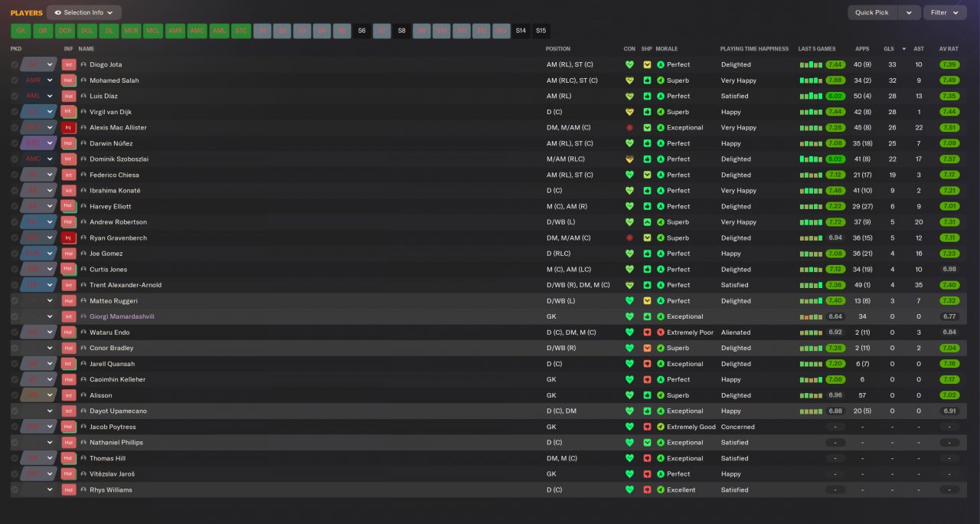Select the AMC position slot
Screen dimensions: 980x524
[x=198, y=31]
